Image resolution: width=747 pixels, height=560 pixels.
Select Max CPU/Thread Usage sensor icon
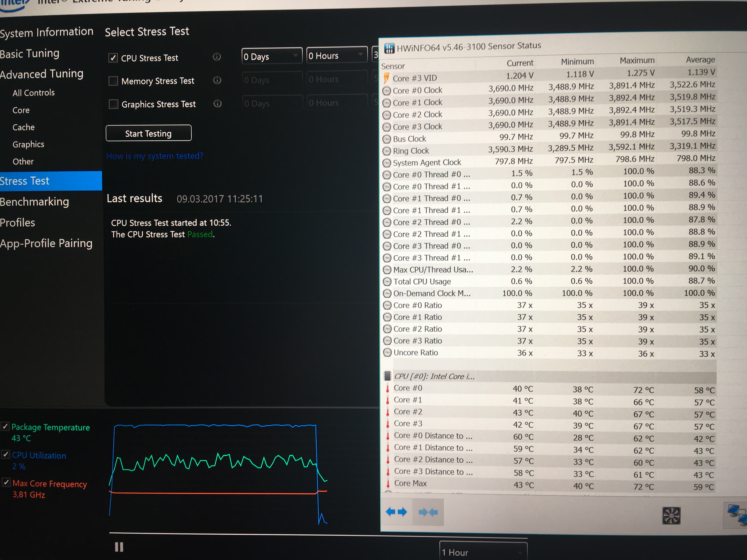tap(387, 270)
